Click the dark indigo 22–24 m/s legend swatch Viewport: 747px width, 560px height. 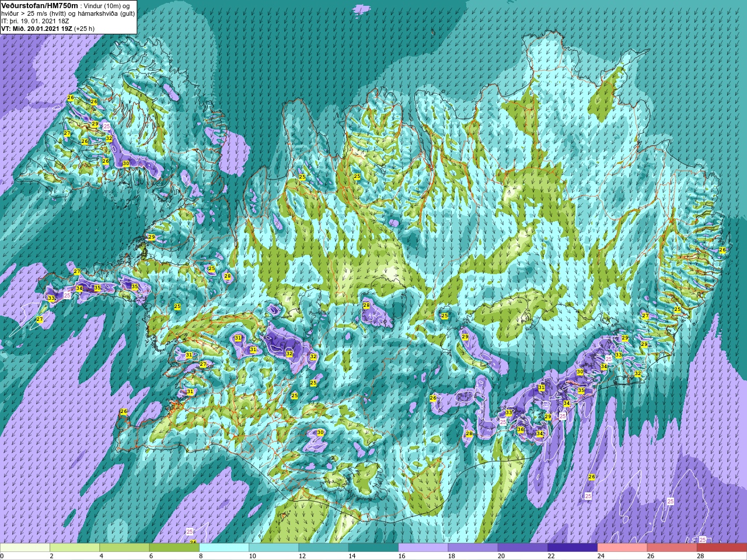coord(573,548)
